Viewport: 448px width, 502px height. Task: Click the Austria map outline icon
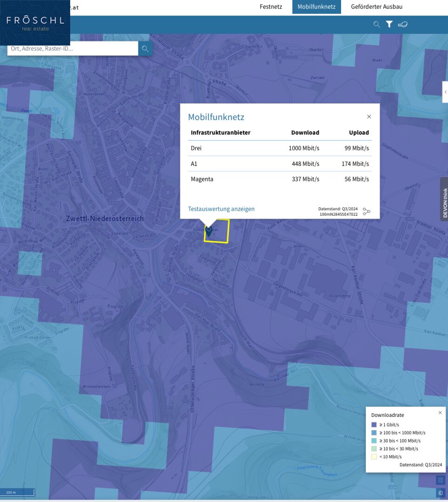(x=403, y=25)
